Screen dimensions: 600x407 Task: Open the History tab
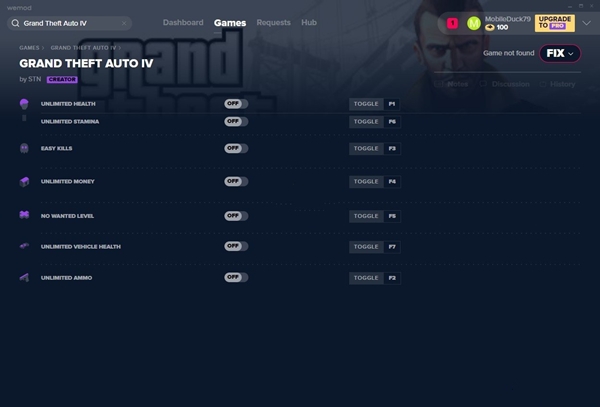pyautogui.click(x=557, y=84)
